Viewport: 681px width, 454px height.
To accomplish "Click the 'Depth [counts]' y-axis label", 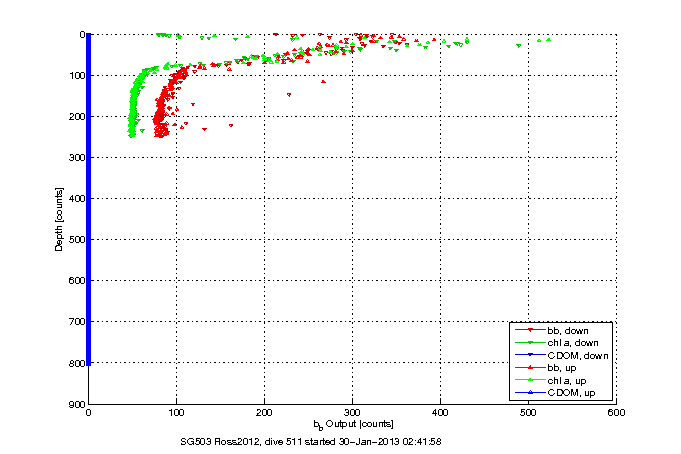I will click(x=59, y=219).
